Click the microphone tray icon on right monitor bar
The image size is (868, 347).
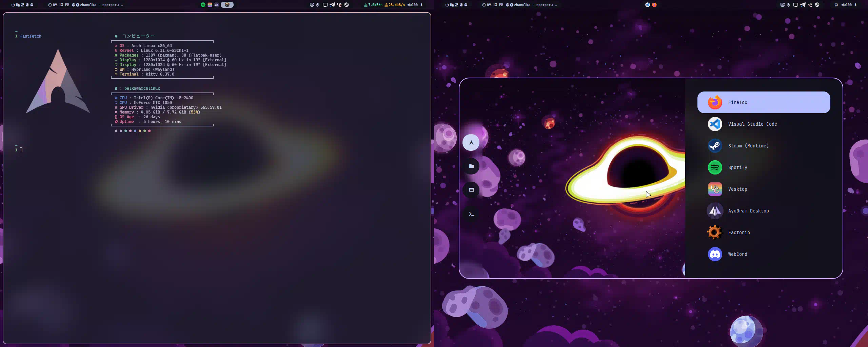(788, 5)
